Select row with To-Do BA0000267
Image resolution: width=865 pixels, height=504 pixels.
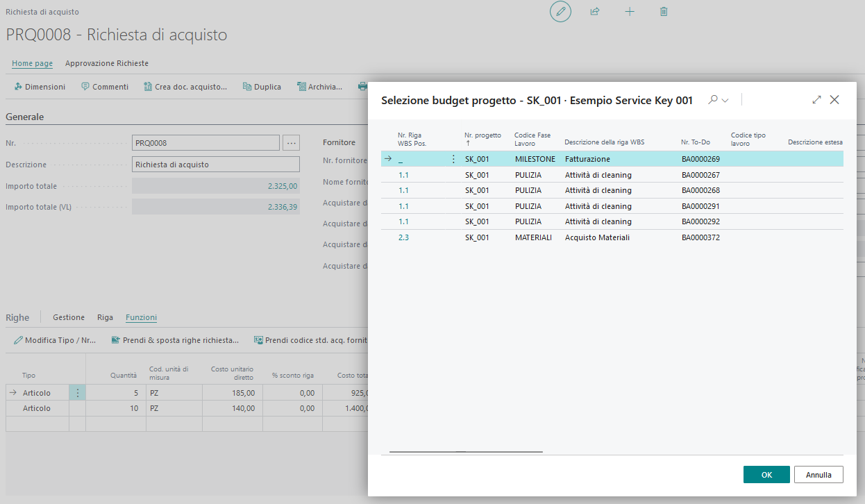coord(612,175)
